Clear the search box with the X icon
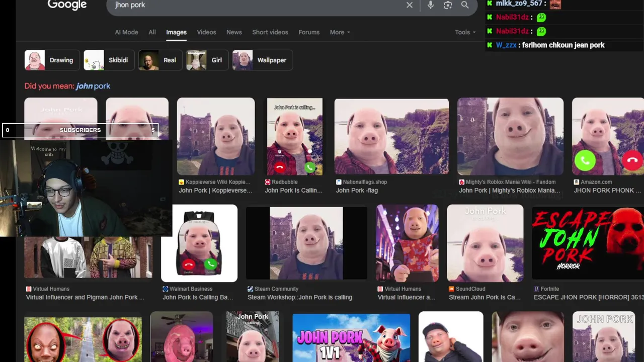This screenshot has width=644, height=362. point(410,5)
